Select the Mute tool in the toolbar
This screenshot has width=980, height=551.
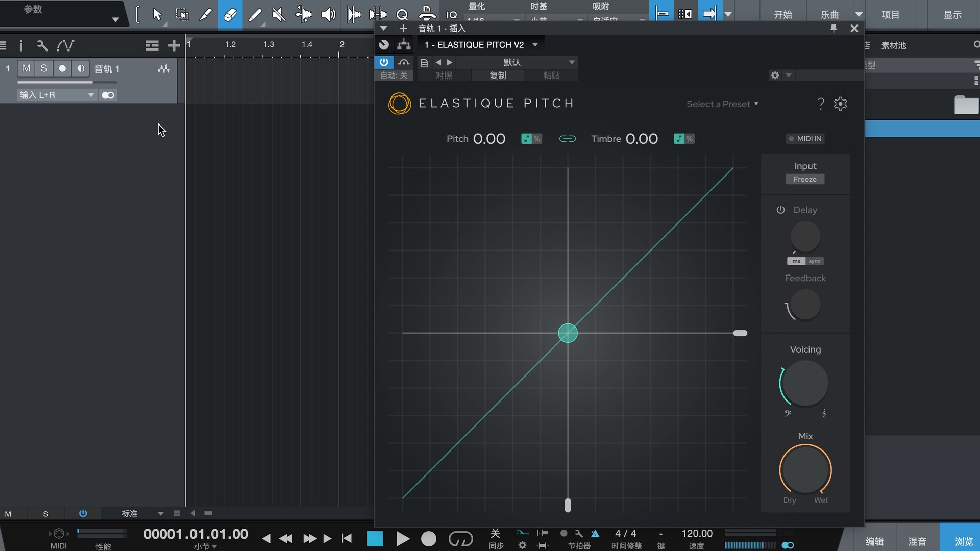(279, 14)
